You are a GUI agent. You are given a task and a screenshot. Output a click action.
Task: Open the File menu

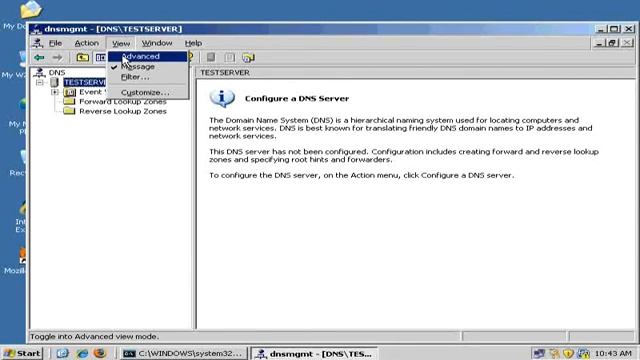pyautogui.click(x=55, y=43)
